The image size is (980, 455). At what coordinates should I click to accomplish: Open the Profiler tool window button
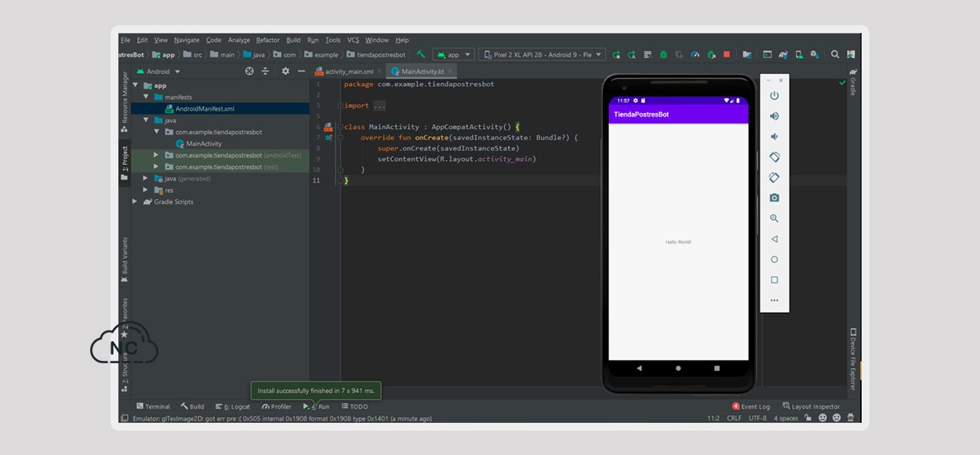[277, 406]
